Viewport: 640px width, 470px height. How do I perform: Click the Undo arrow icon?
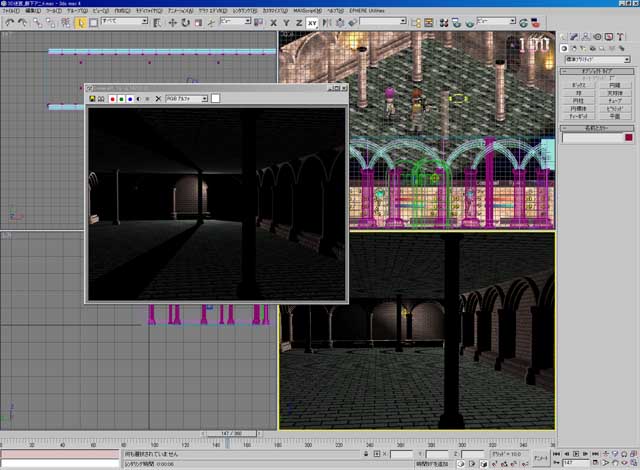9,23
